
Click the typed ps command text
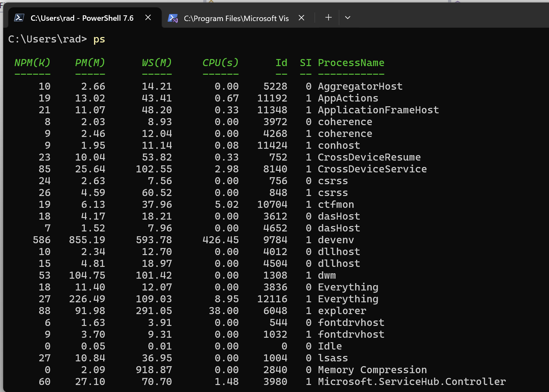click(99, 39)
